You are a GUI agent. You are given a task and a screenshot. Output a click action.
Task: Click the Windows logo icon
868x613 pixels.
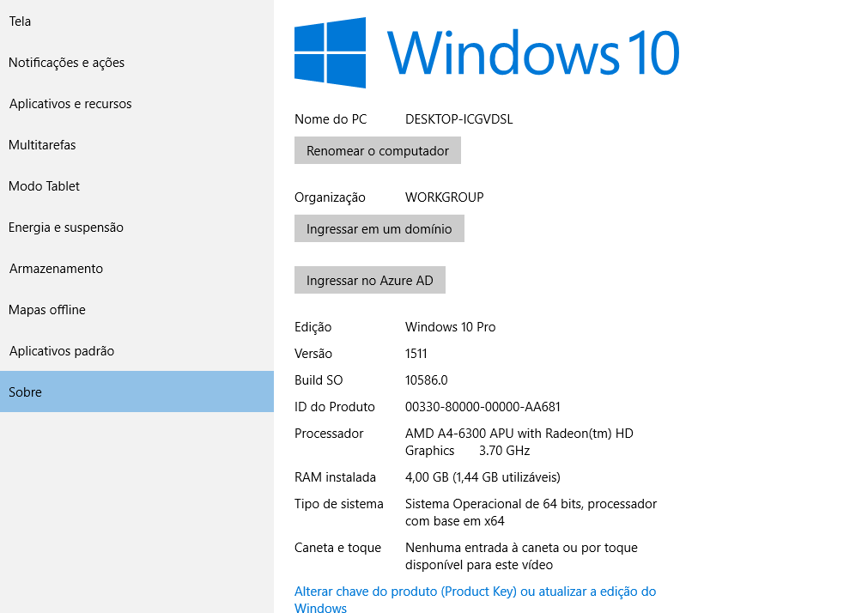(x=330, y=52)
